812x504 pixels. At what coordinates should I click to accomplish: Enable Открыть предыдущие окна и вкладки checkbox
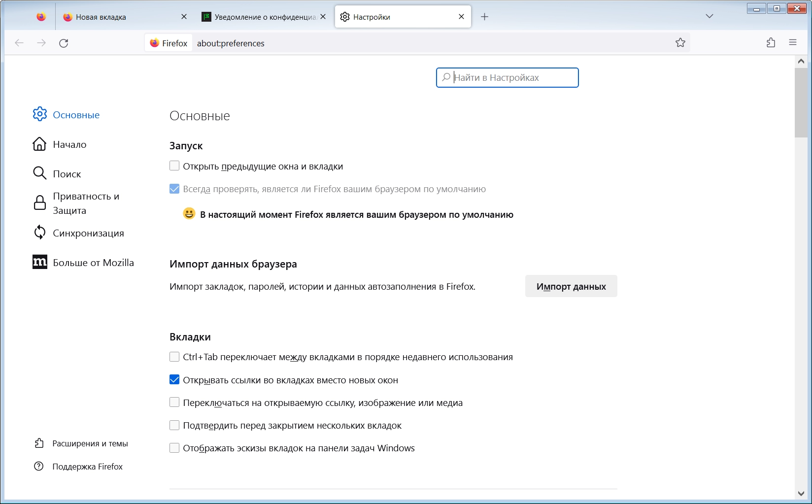pyautogui.click(x=174, y=166)
